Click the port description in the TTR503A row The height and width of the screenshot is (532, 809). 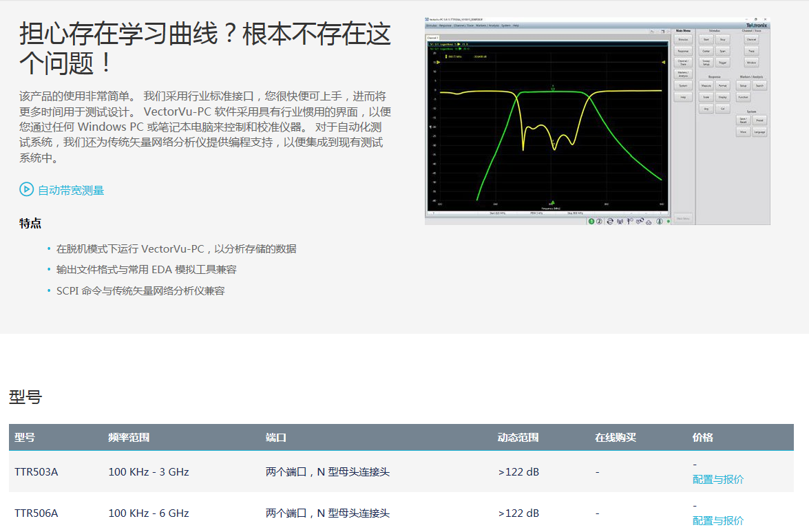[x=328, y=471]
